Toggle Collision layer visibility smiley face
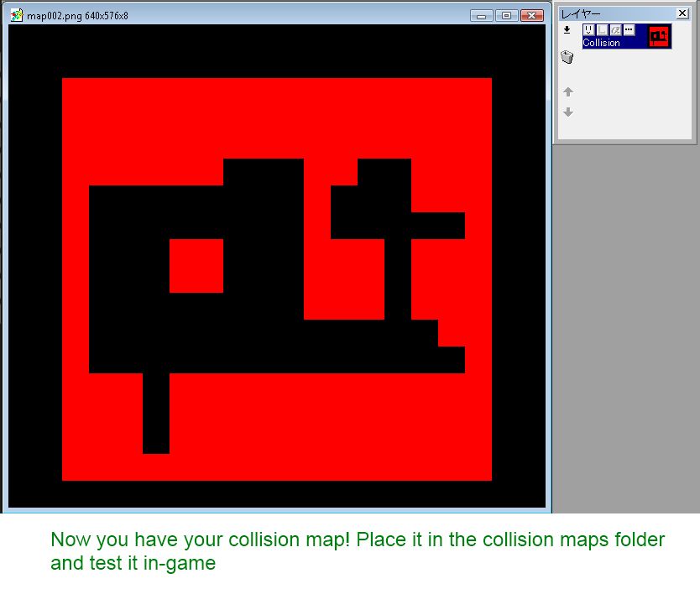 [588, 30]
